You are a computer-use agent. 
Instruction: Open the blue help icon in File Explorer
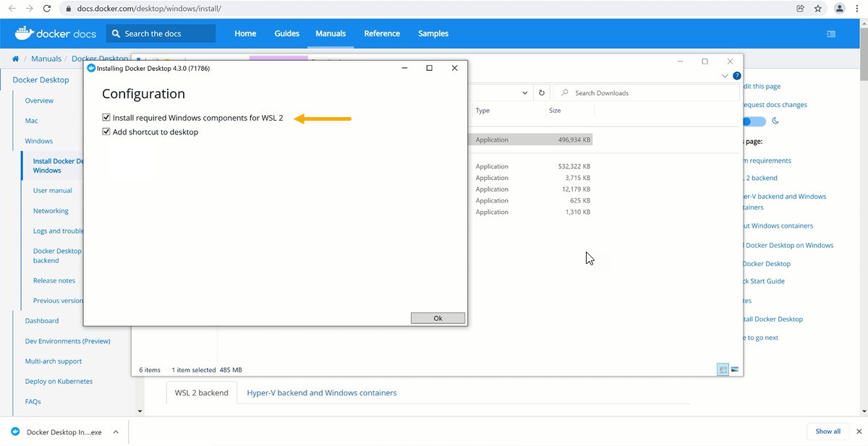736,76
